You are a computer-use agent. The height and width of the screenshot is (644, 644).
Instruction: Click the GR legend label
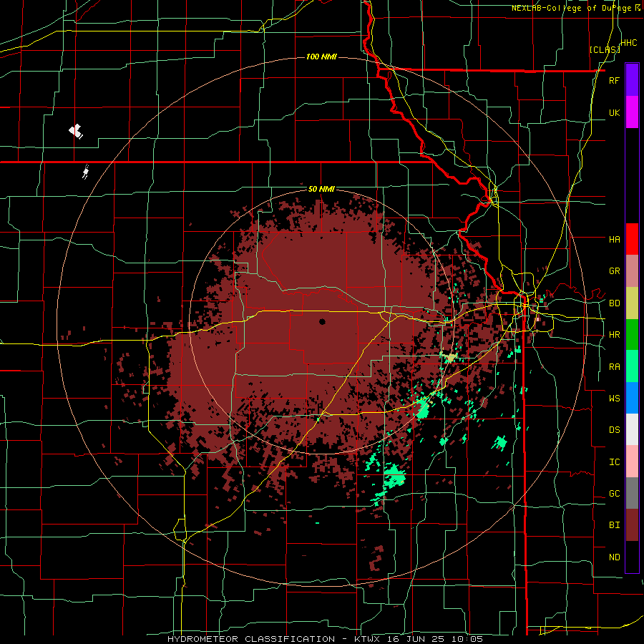(614, 271)
